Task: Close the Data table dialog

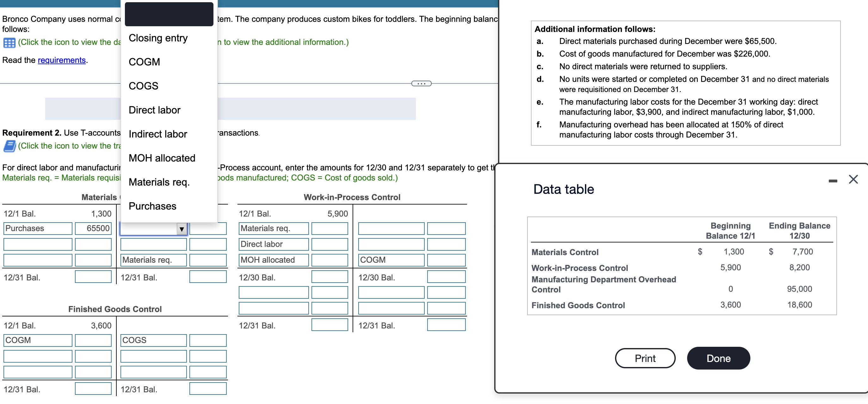Action: coord(853,179)
